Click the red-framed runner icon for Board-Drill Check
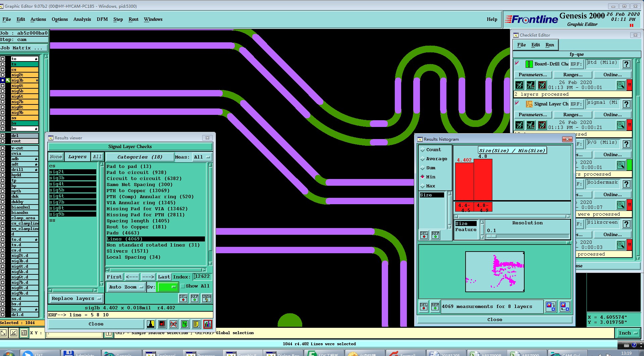The height and width of the screenshot is (356, 644). coord(542,85)
